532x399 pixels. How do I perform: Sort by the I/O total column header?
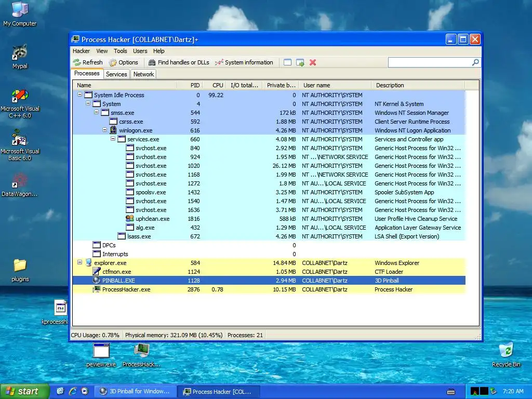(x=244, y=85)
